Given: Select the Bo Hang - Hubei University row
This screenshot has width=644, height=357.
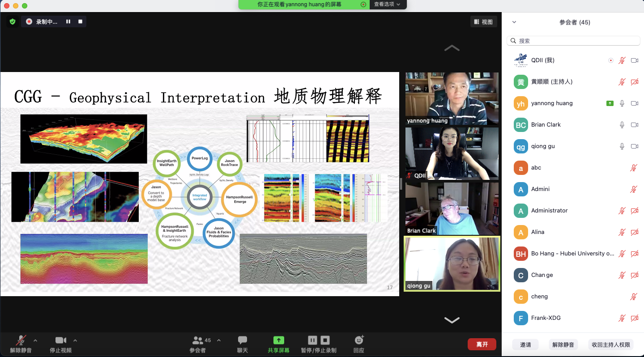Looking at the screenshot, I should tap(573, 254).
